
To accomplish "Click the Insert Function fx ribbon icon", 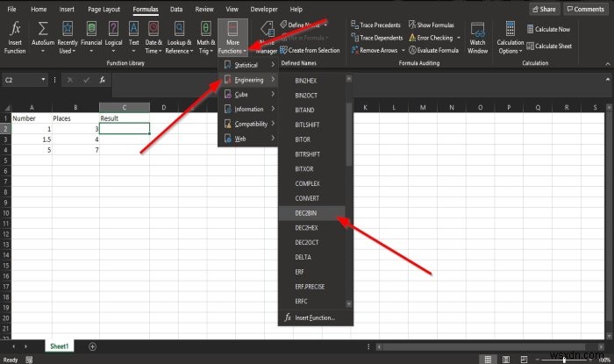I will point(15,28).
